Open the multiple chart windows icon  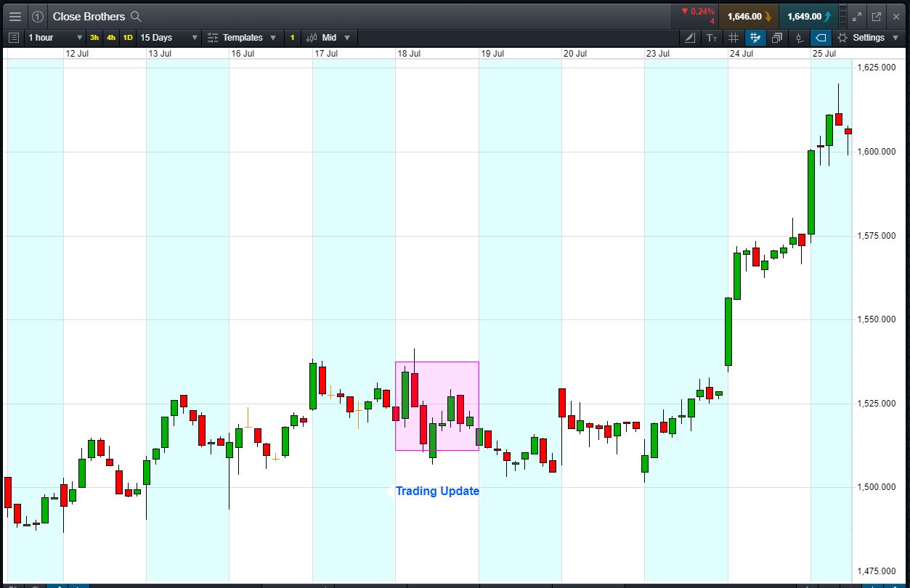(777, 37)
